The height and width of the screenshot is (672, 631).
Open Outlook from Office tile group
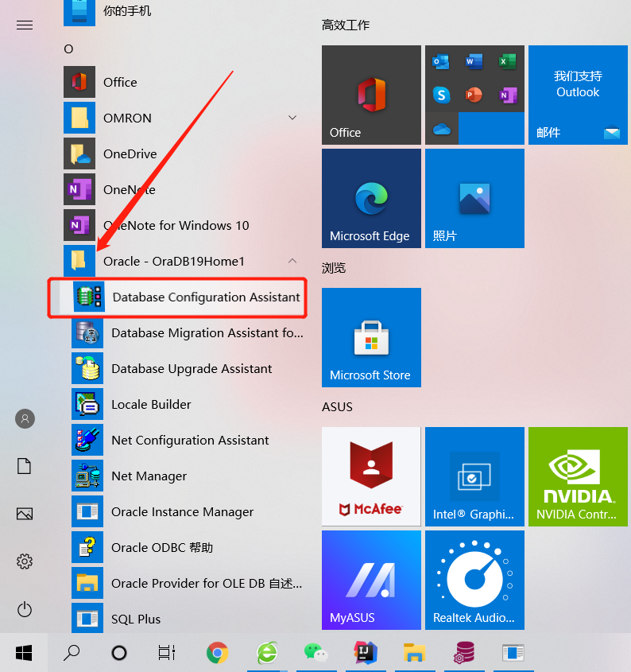pyautogui.click(x=441, y=62)
